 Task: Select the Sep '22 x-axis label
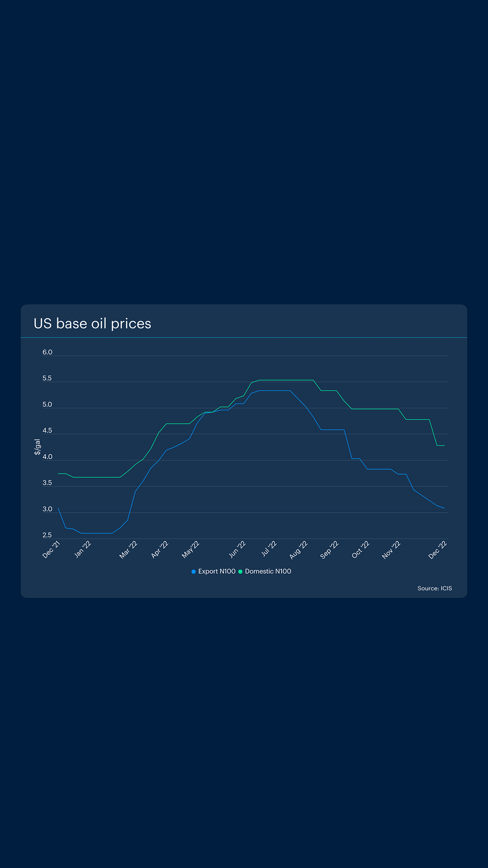point(329,550)
